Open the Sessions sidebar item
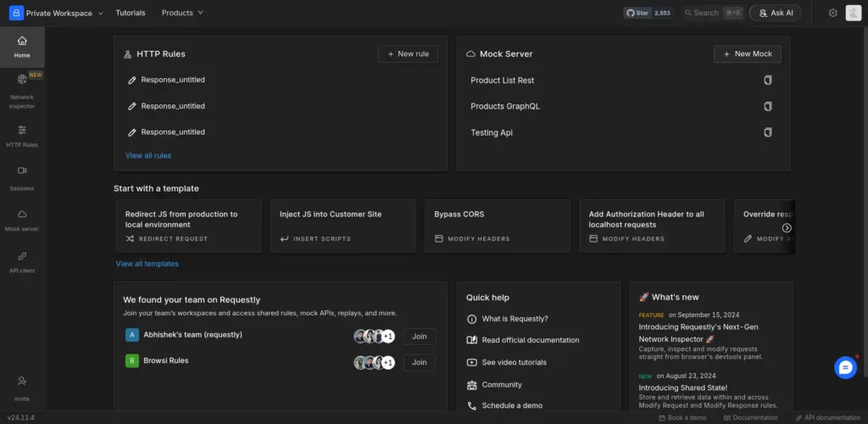The image size is (868, 424). [x=22, y=178]
